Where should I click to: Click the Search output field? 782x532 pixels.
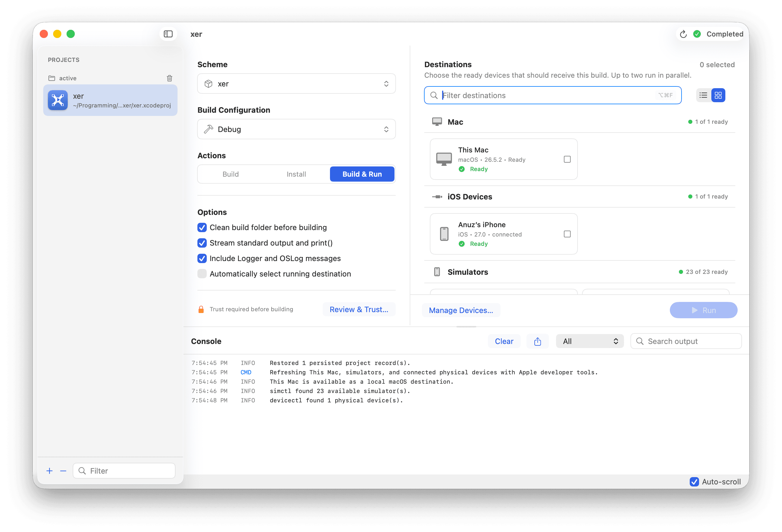686,341
